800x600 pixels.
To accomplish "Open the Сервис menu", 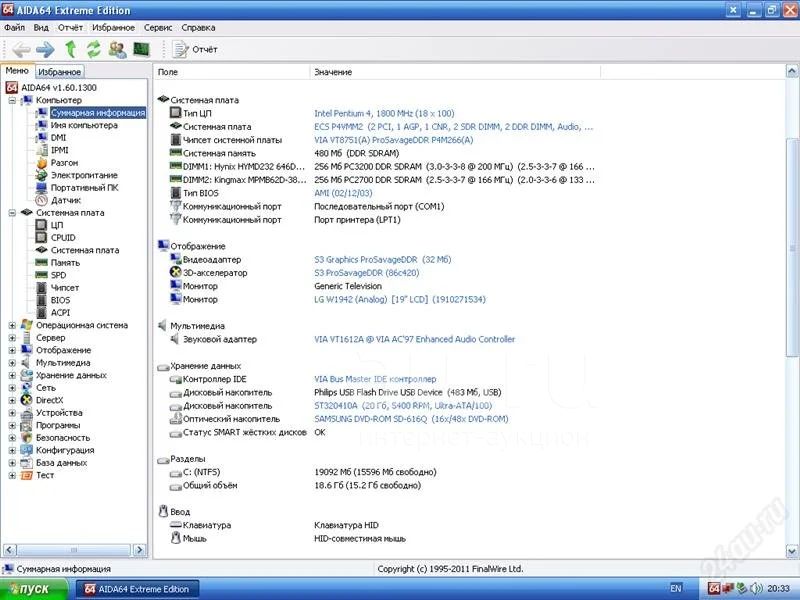I will pyautogui.click(x=158, y=28).
